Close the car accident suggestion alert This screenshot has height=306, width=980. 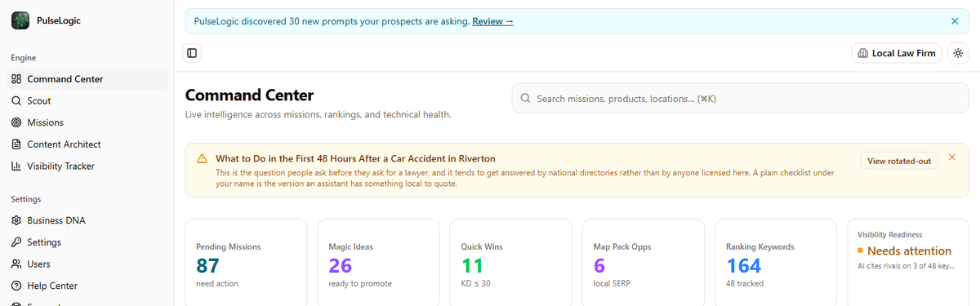click(952, 157)
